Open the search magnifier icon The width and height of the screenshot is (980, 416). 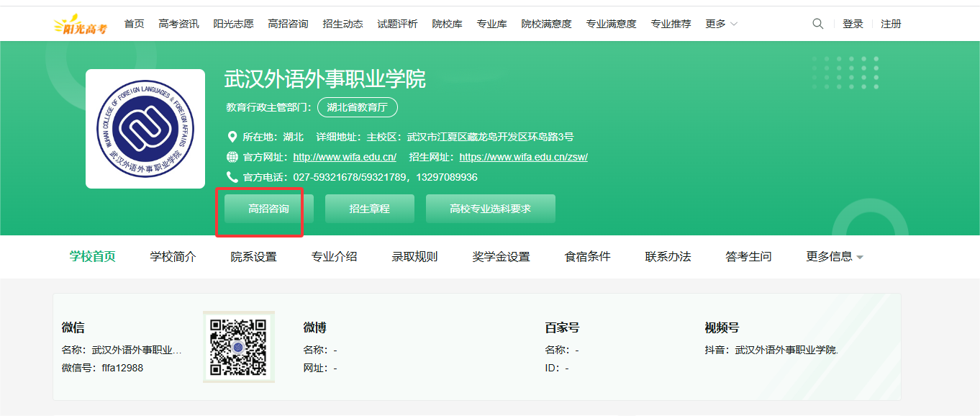(817, 24)
